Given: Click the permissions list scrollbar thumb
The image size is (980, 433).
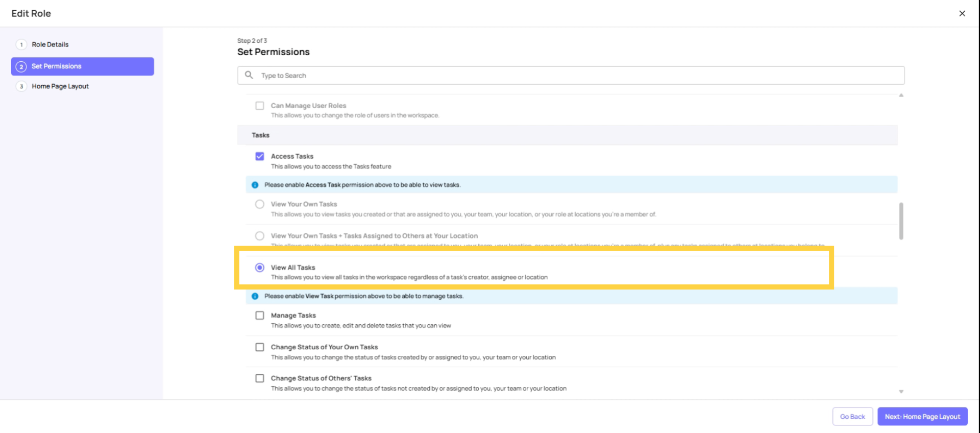Looking at the screenshot, I should click(x=901, y=221).
